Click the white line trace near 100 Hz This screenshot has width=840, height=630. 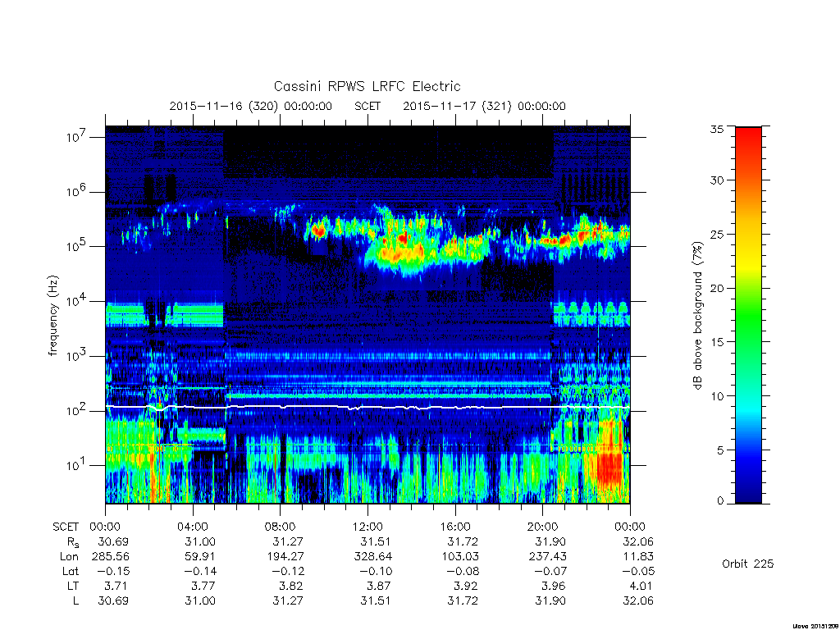(367, 408)
